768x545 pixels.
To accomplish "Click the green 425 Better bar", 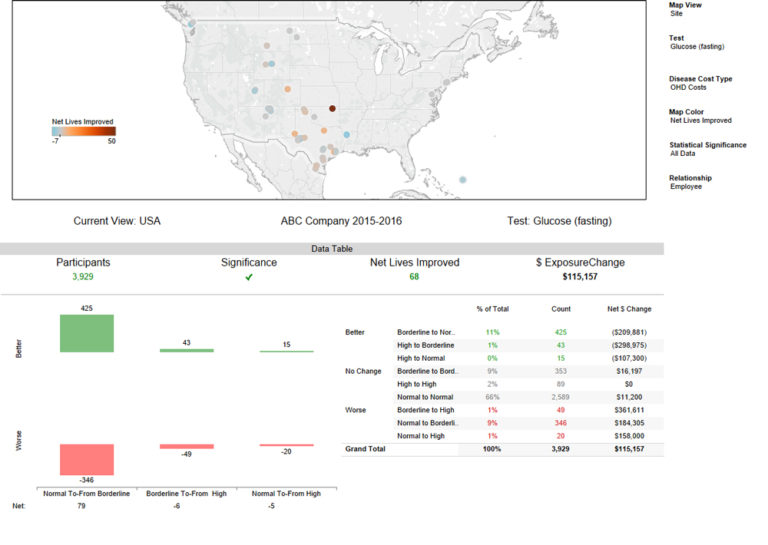I will pyautogui.click(x=87, y=333).
